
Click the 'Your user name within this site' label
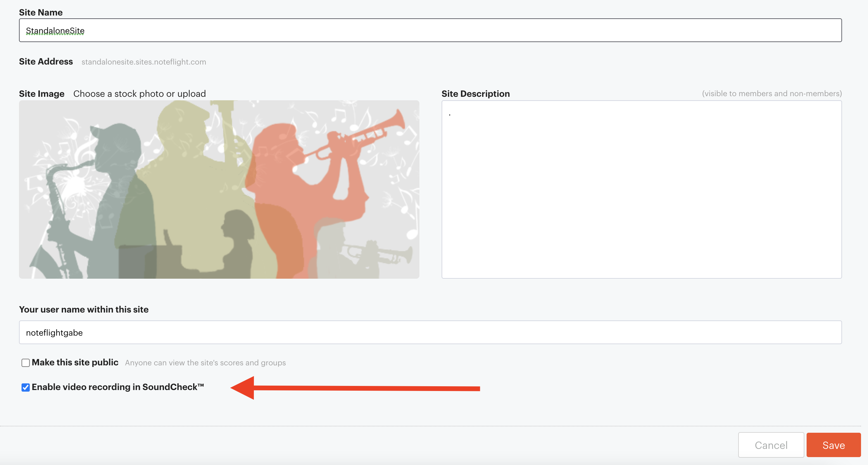click(x=84, y=309)
